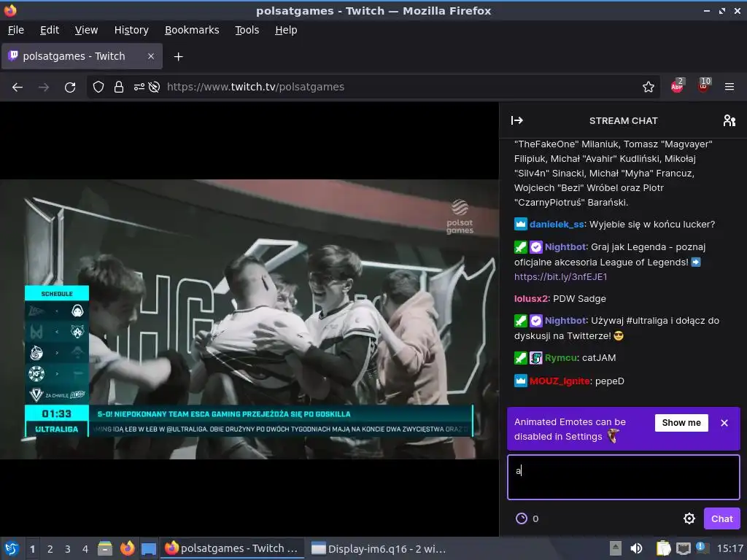Screen dimensions: 747x560
Task: Open Firefox application hamburger menu
Action: pos(729,87)
